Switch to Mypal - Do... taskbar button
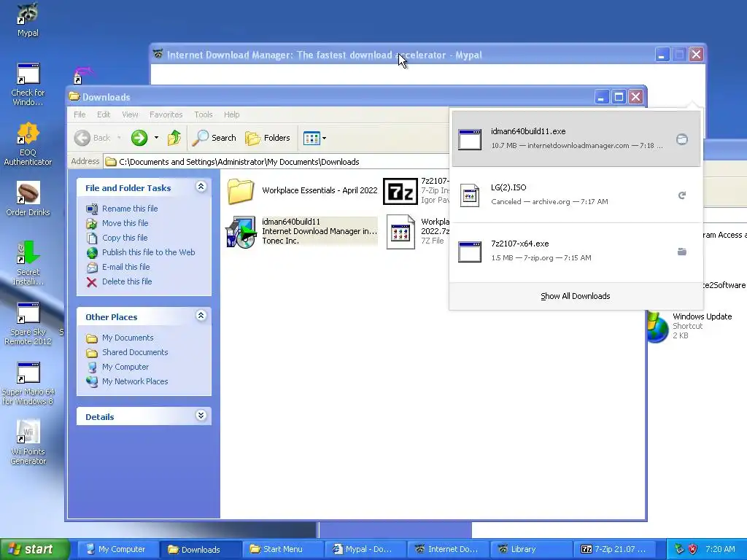747x560 pixels. tap(366, 549)
